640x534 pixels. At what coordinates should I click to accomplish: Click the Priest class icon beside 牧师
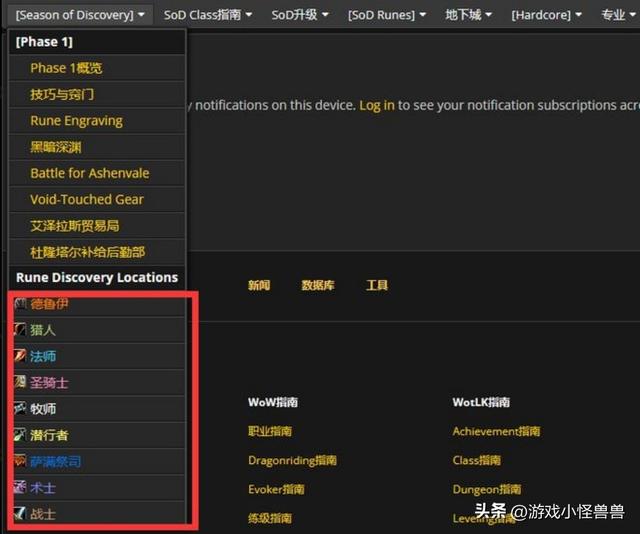(x=20, y=408)
